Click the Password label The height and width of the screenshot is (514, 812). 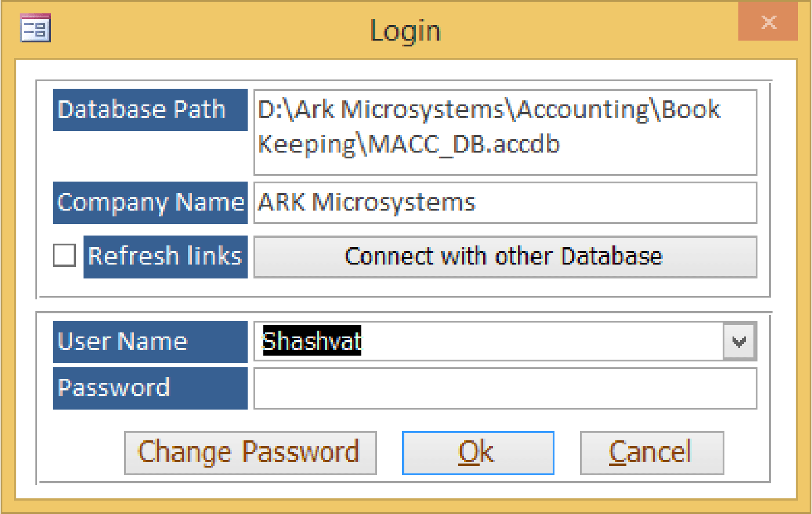[150, 388]
